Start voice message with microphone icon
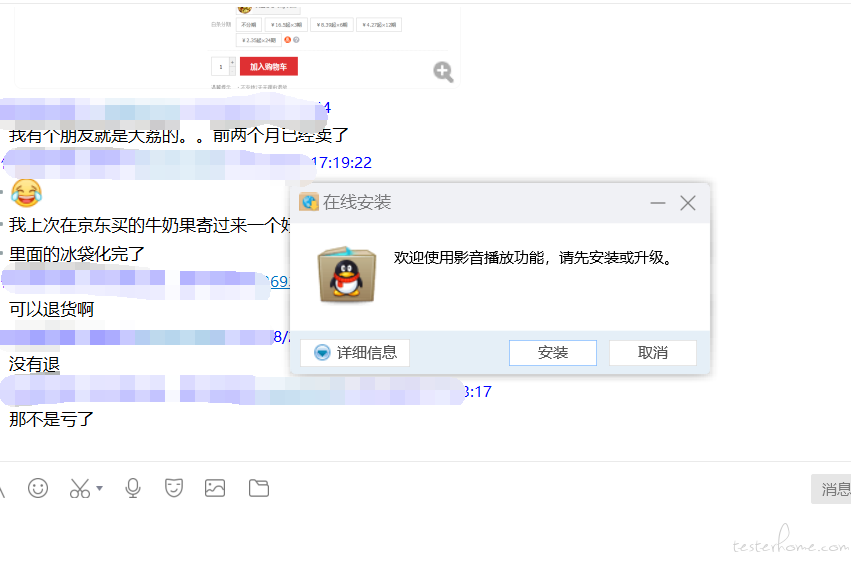This screenshot has width=851, height=564. [x=133, y=488]
